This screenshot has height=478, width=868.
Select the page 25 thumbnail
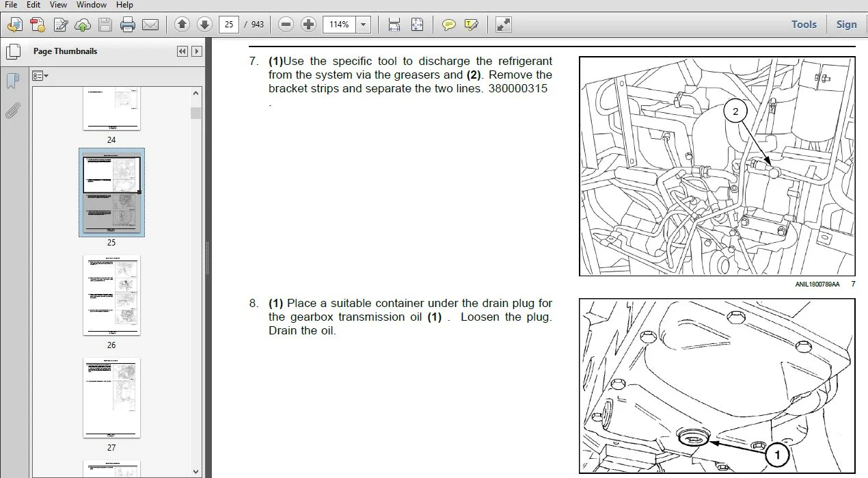tap(111, 194)
